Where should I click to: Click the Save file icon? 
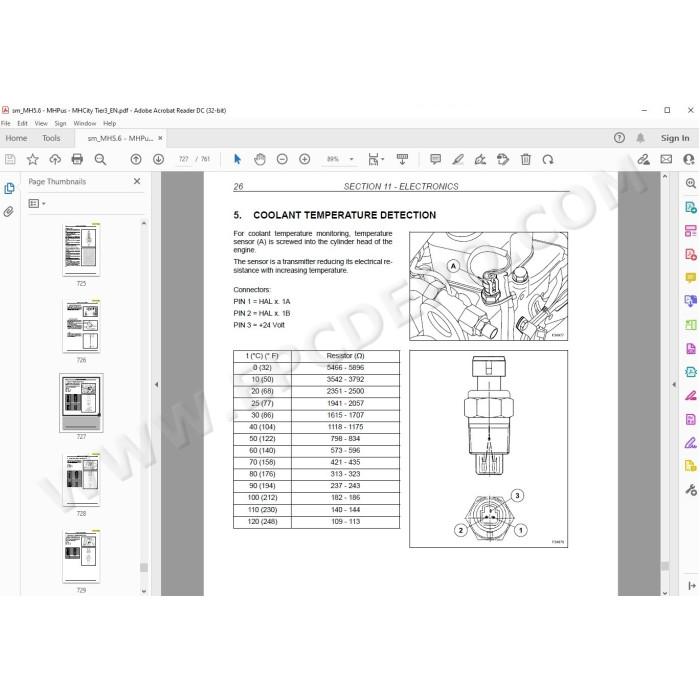coord(10,159)
